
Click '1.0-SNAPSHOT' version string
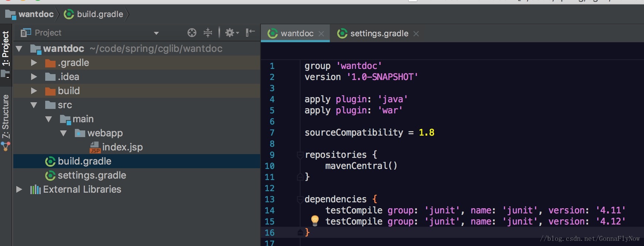(382, 77)
